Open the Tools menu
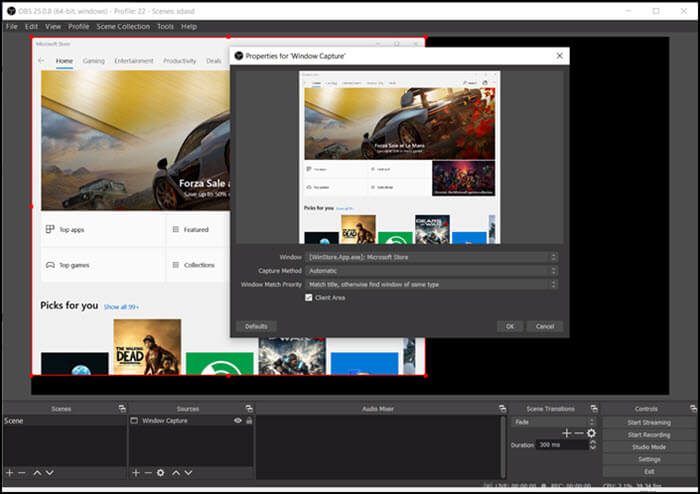 click(x=165, y=26)
